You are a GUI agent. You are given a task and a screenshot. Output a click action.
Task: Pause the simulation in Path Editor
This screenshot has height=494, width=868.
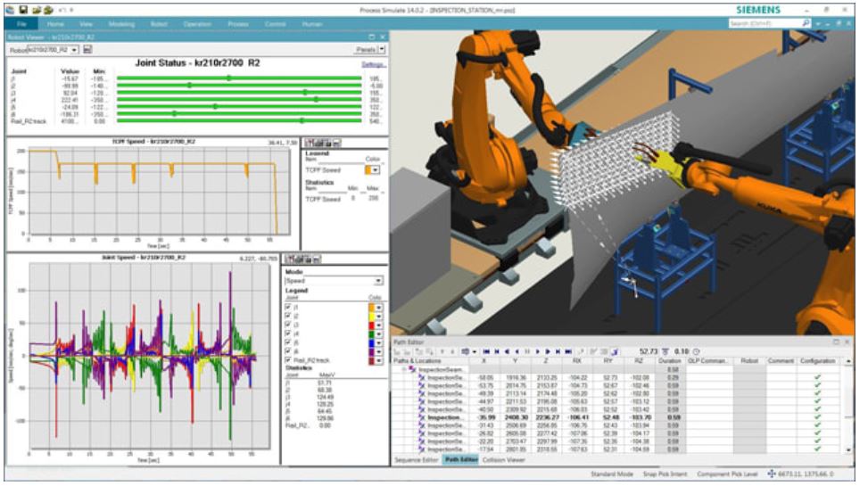coord(527,352)
